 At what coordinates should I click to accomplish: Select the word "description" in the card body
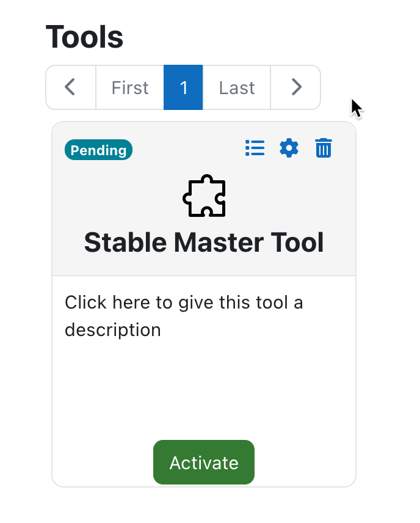click(x=113, y=330)
